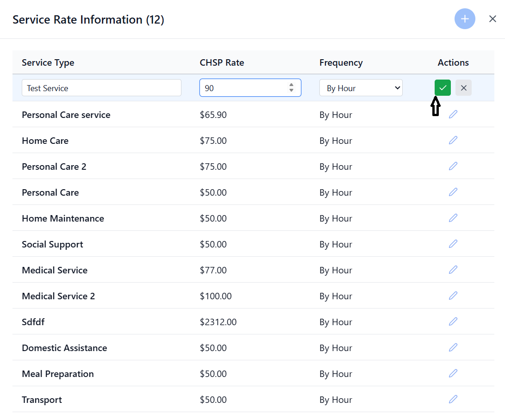Screen dimensions: 505x420
Task: Click the CHSP Rate field containing 90
Action: 241,88
